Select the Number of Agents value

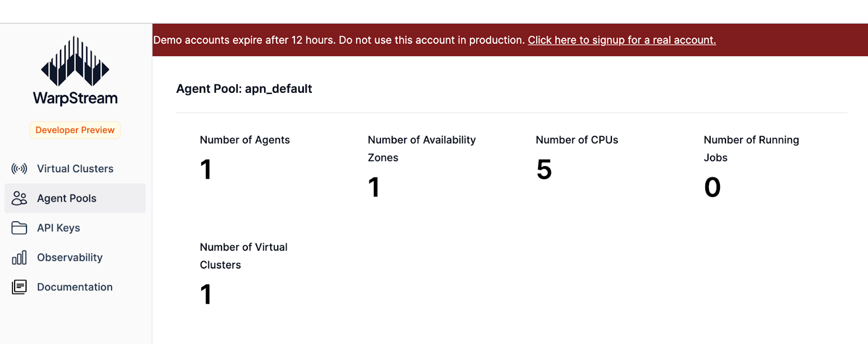click(x=206, y=169)
